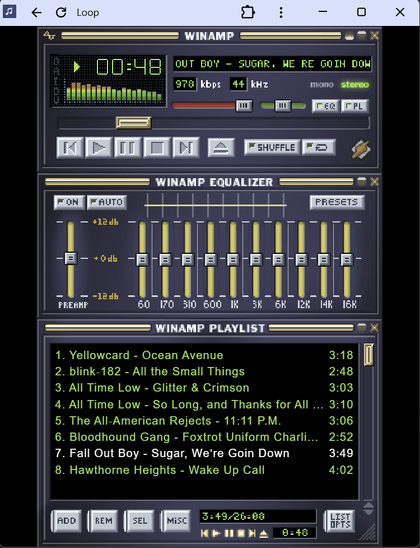
Task: Open the playlist ADD menu
Action: 66,521
